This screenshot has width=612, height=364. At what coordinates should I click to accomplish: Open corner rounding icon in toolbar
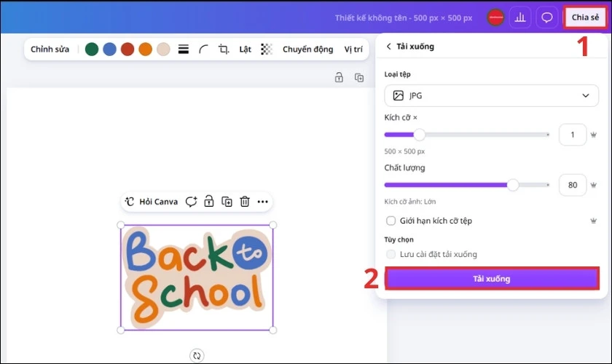pyautogui.click(x=203, y=50)
